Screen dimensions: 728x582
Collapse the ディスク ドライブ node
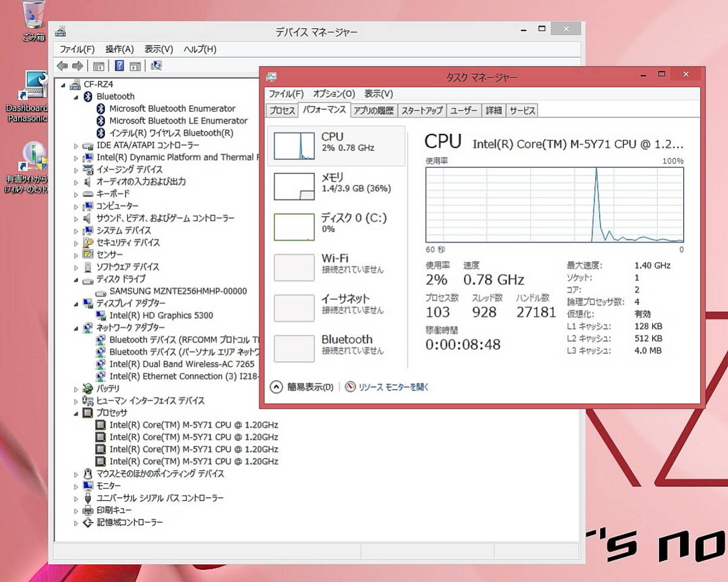[x=76, y=279]
